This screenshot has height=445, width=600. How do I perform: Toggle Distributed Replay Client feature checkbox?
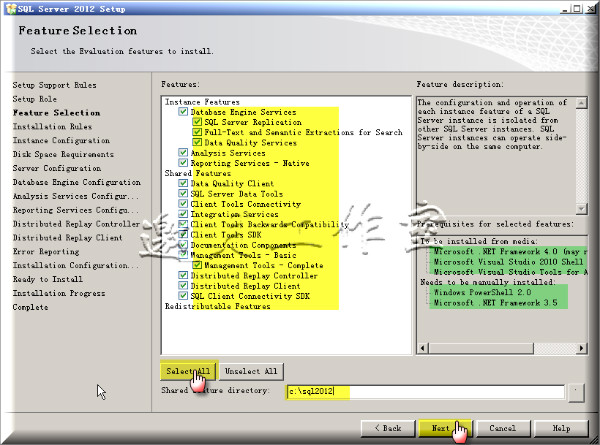(183, 285)
